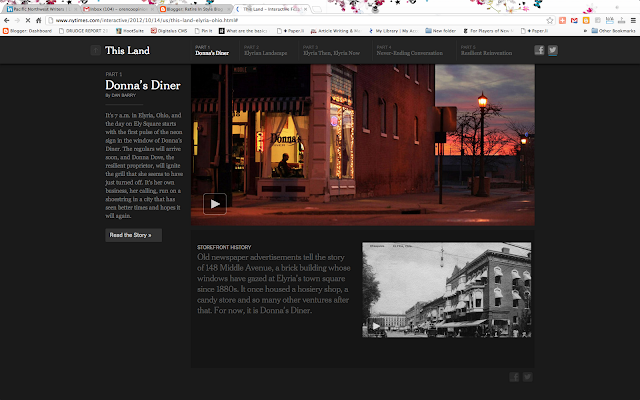This screenshot has height=400, width=640.
Task: Open the Other Bookmarks folder
Action: click(x=613, y=31)
